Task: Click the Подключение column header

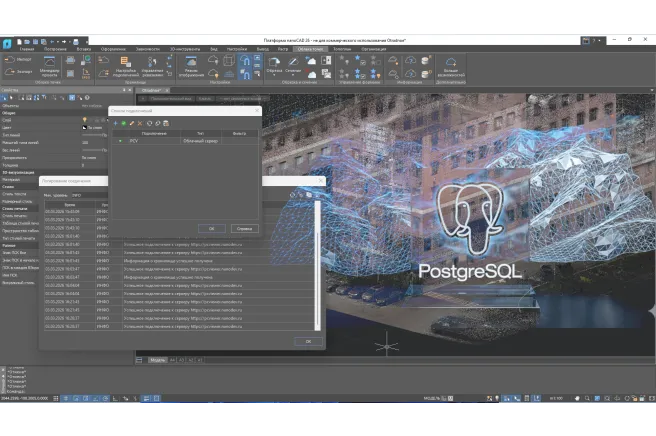Action: click(x=154, y=133)
